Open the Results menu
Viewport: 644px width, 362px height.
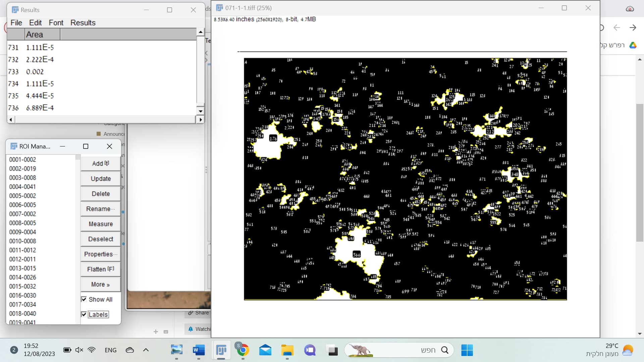(83, 22)
